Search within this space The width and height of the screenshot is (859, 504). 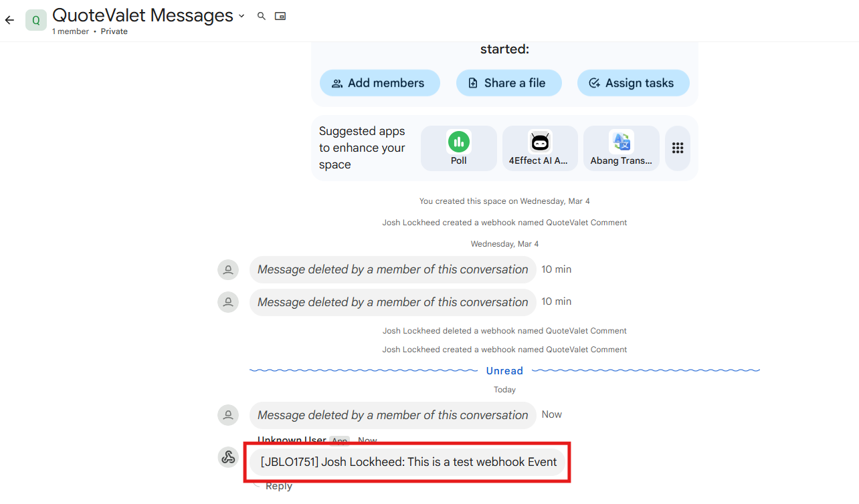tap(262, 16)
